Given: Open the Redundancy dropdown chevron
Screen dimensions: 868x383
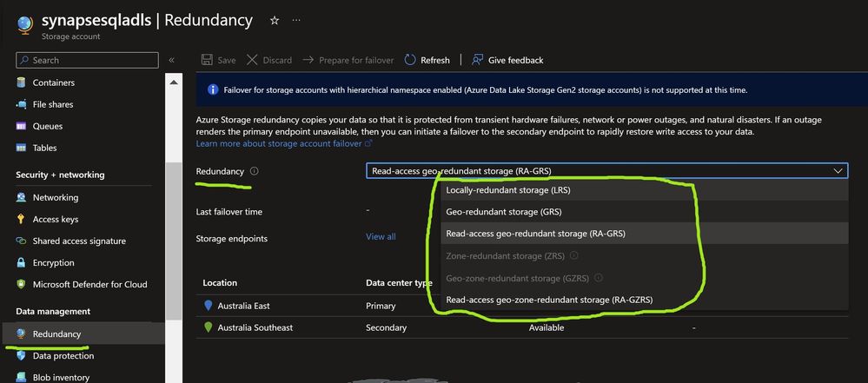Looking at the screenshot, I should click(x=838, y=171).
